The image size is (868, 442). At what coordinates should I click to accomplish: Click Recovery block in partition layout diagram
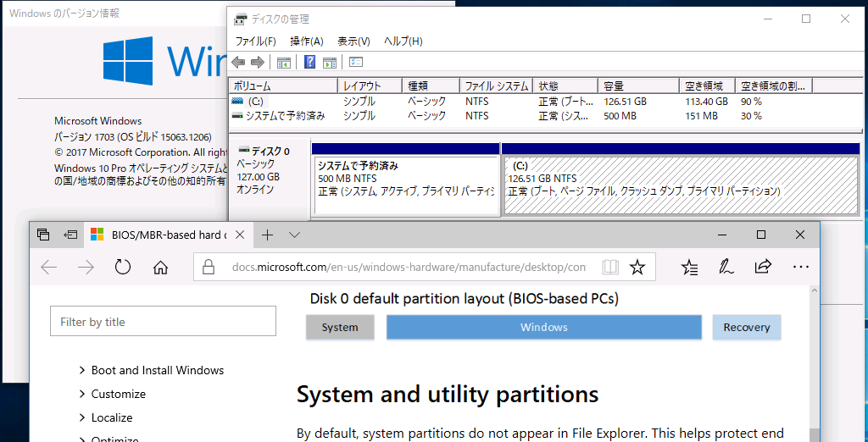coord(747,327)
